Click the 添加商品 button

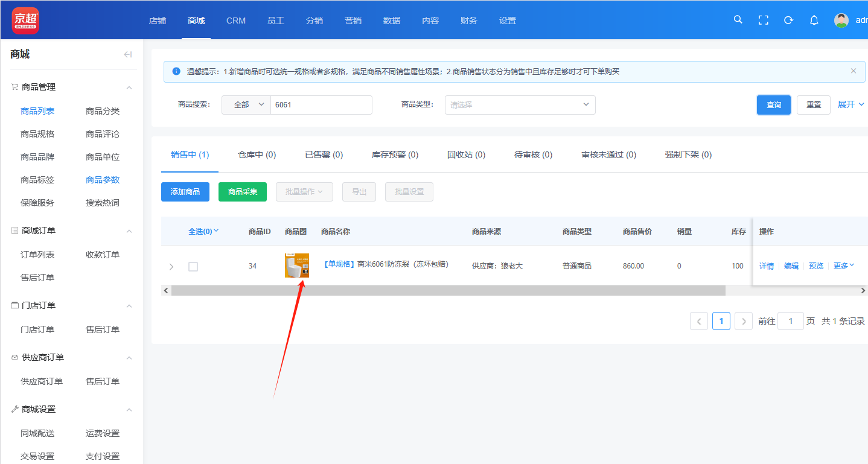pos(185,192)
